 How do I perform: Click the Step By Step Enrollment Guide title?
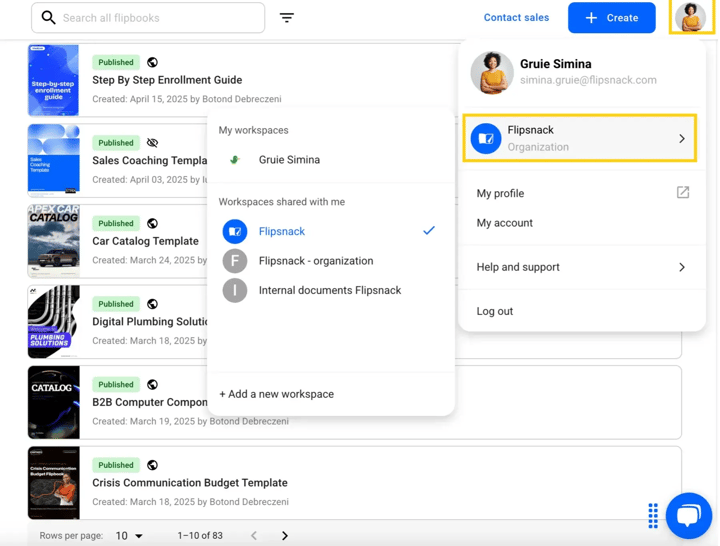[x=167, y=80]
